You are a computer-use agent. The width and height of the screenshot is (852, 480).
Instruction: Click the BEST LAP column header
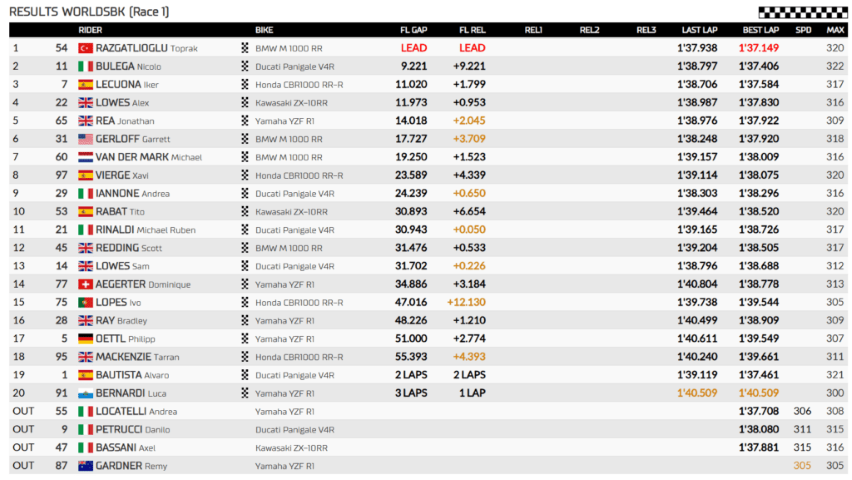coord(761,30)
